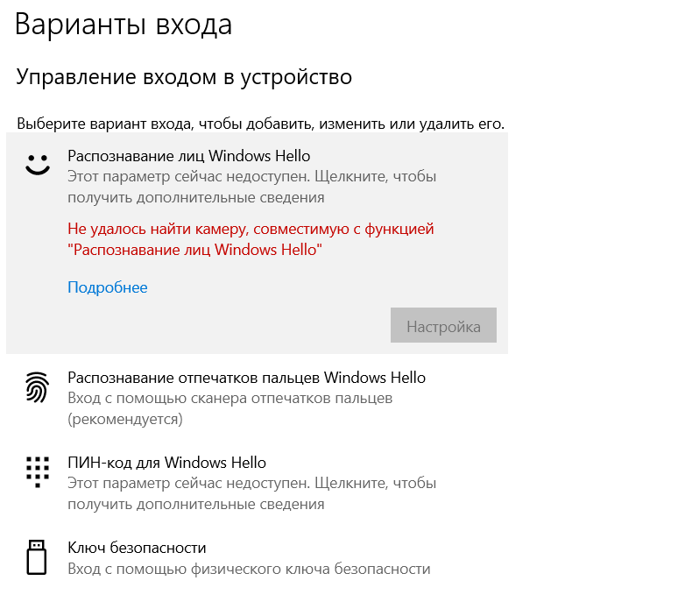Click the security key USB icon
This screenshot has height=616, width=692.
pyautogui.click(x=37, y=556)
